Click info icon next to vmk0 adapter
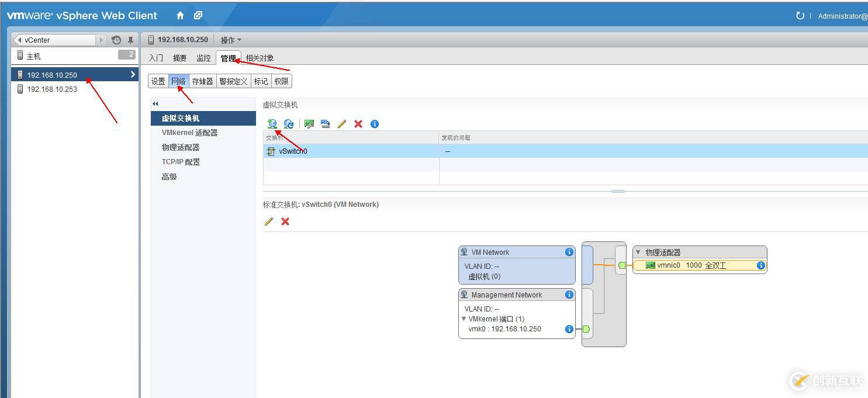868x398 pixels. pos(569,329)
